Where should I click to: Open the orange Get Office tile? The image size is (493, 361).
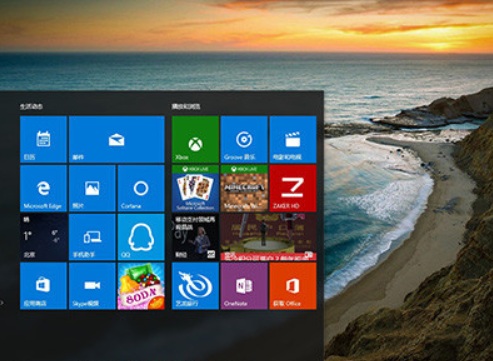293,286
